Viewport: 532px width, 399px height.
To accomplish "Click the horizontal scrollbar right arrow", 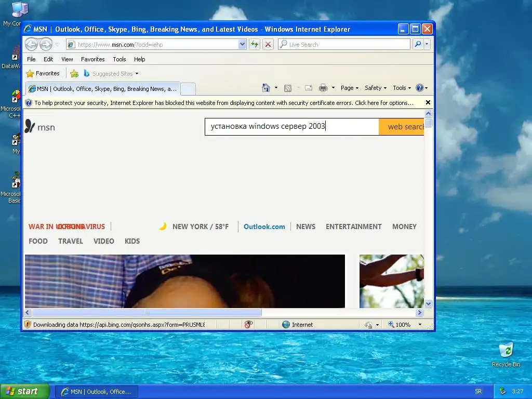I will (420, 312).
